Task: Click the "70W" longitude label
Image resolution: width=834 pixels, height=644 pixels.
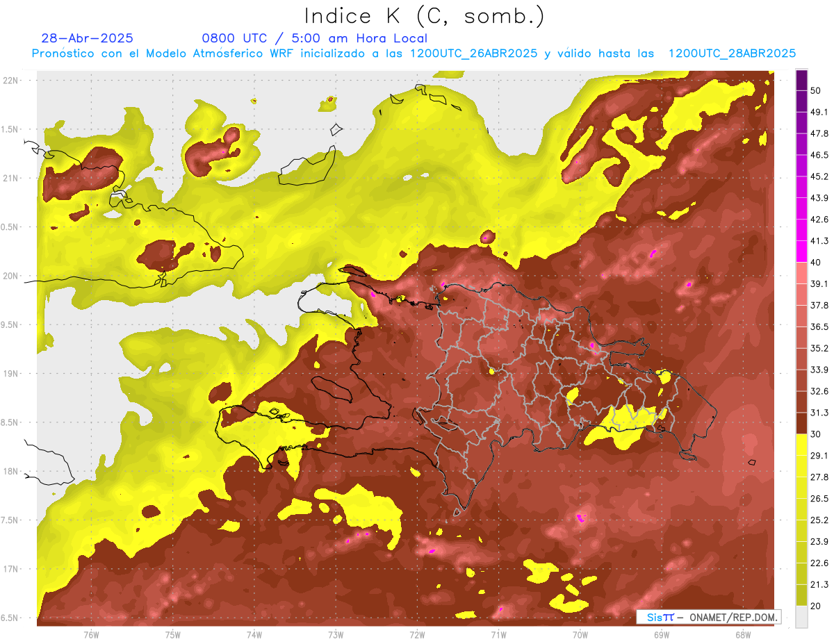Action: click(580, 635)
